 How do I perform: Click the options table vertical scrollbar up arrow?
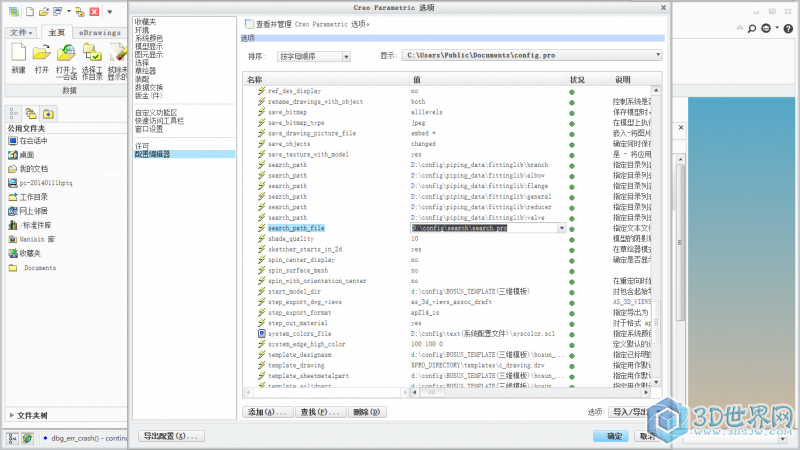[x=656, y=90]
